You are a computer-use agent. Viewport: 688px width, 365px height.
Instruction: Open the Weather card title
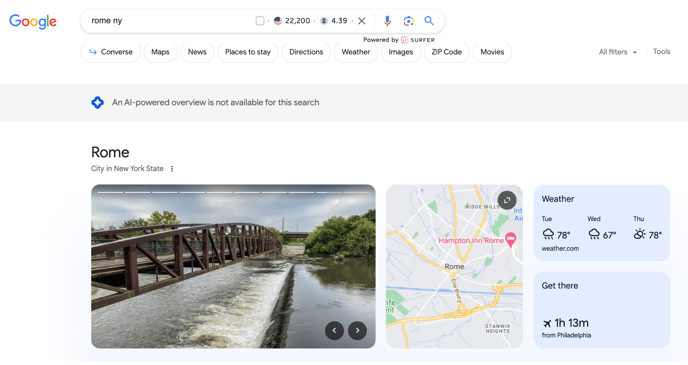click(558, 199)
